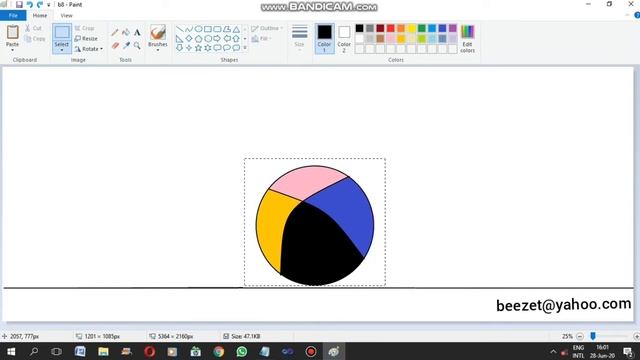
Task: Open the Windows Start menu
Action: coord(11,351)
